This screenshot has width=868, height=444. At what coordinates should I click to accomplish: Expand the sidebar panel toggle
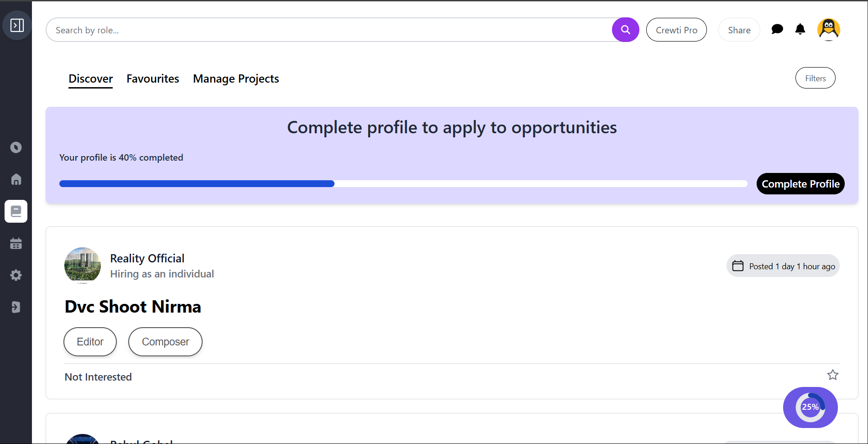point(17,25)
